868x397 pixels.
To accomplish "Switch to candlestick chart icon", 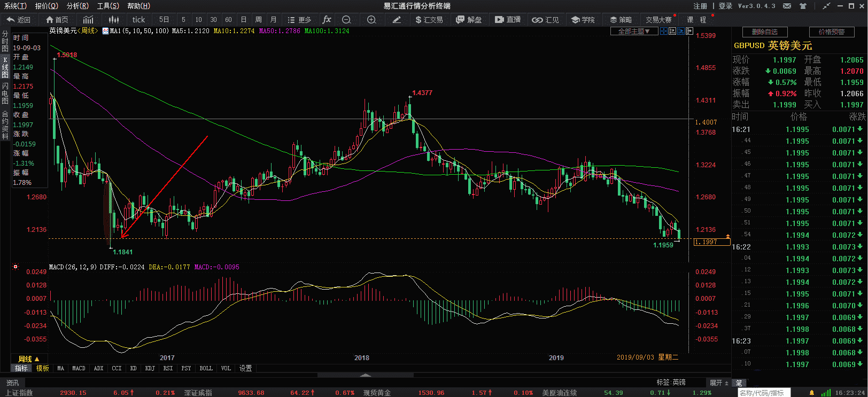I will point(113,20).
